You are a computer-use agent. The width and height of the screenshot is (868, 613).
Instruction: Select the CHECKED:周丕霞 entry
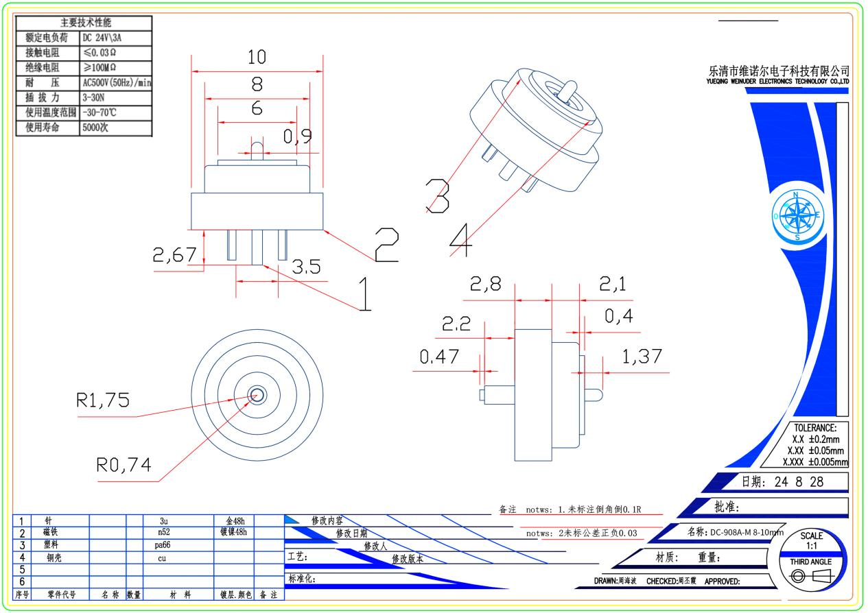tap(671, 581)
